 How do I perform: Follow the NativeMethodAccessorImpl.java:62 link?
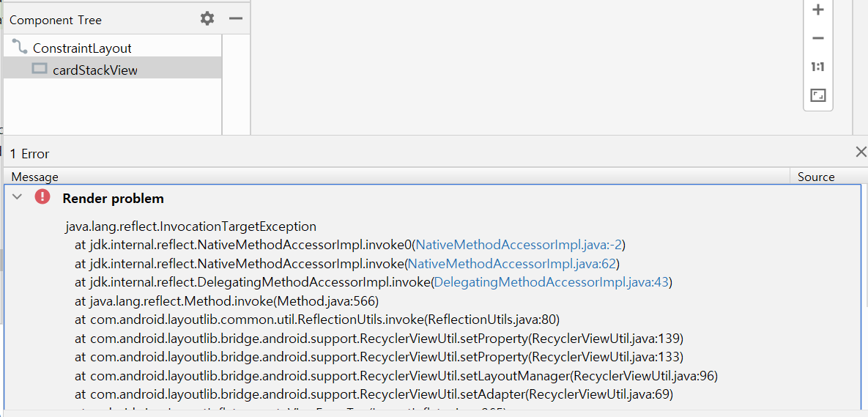pos(513,264)
